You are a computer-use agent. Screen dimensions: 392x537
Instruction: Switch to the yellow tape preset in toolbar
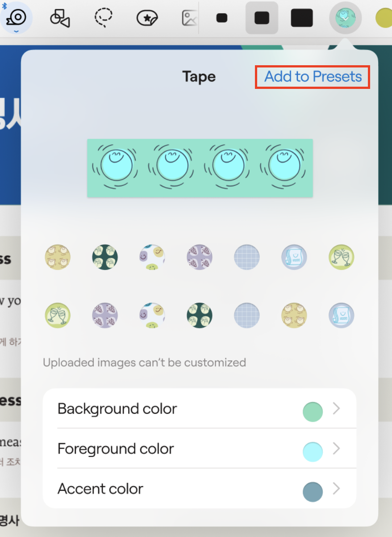coord(383,18)
